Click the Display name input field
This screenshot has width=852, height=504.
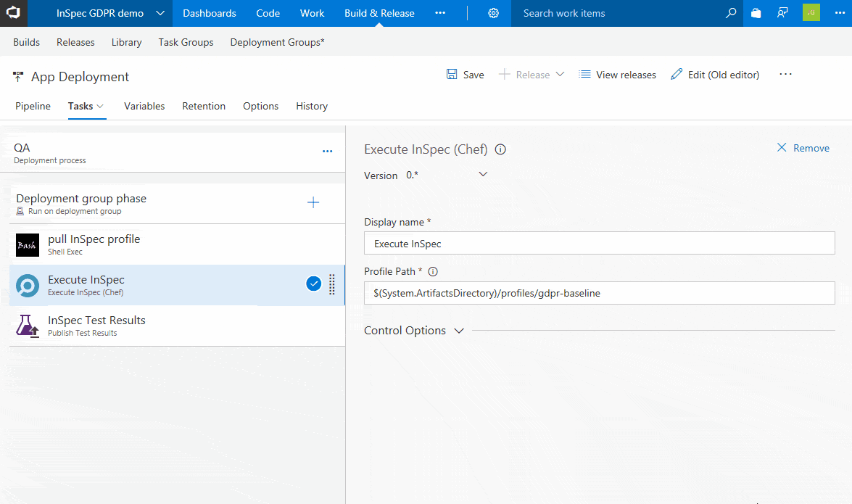[x=599, y=244]
